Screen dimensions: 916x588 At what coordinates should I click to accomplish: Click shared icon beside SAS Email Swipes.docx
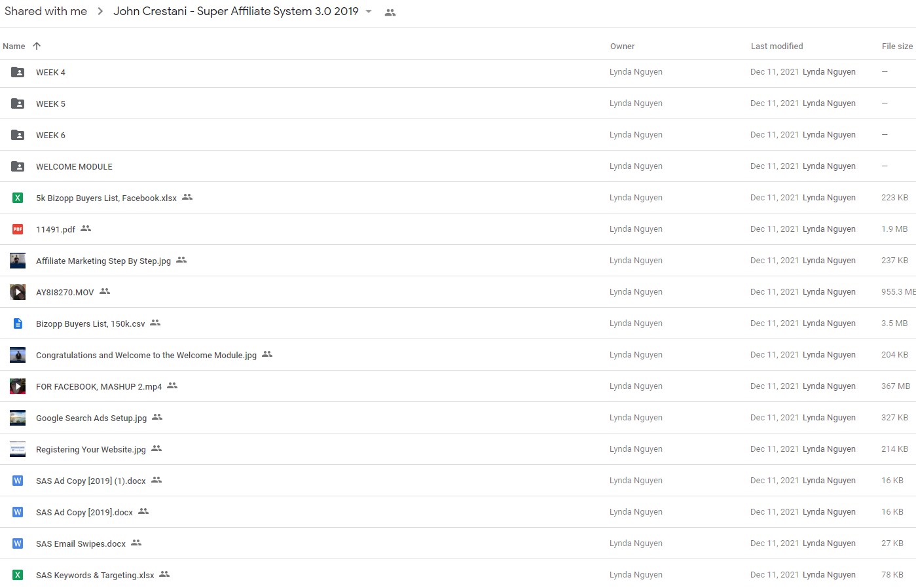[136, 543]
